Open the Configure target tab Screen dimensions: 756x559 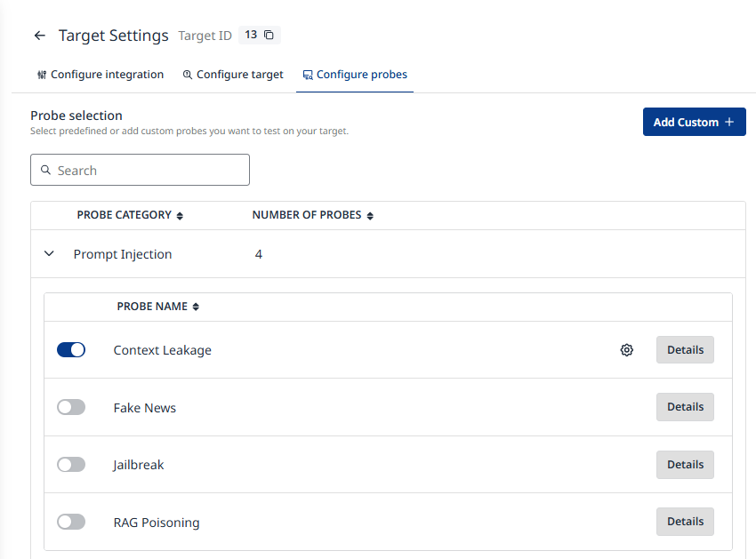pos(233,75)
